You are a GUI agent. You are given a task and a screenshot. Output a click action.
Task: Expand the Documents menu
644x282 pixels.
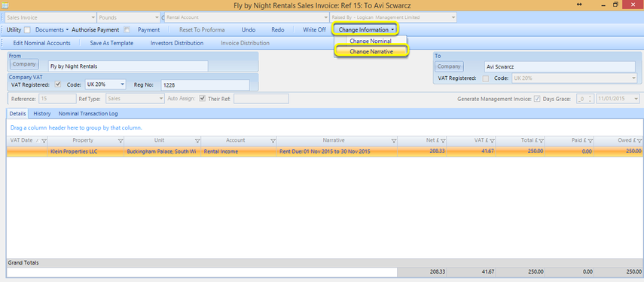coord(52,30)
